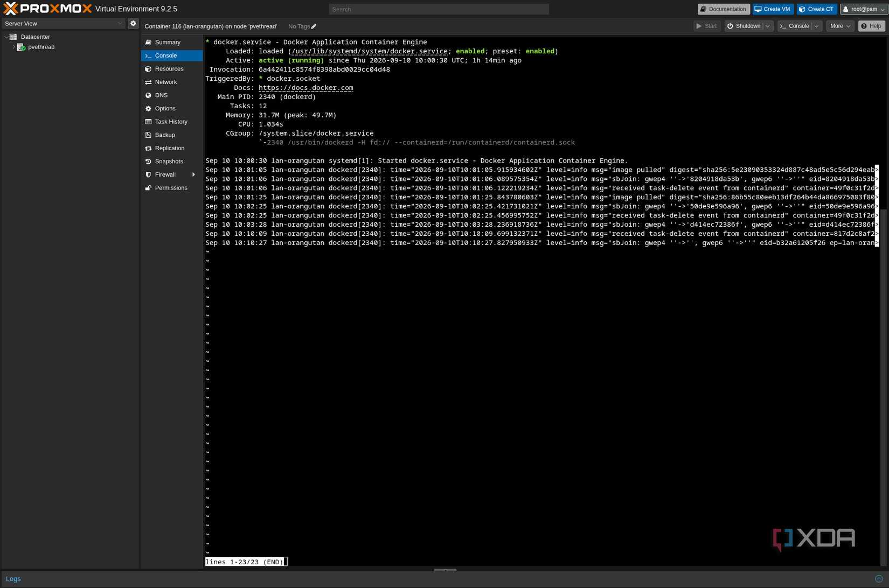This screenshot has height=588, width=889.
Task: Click the Backup floppy disk icon
Action: tap(148, 135)
